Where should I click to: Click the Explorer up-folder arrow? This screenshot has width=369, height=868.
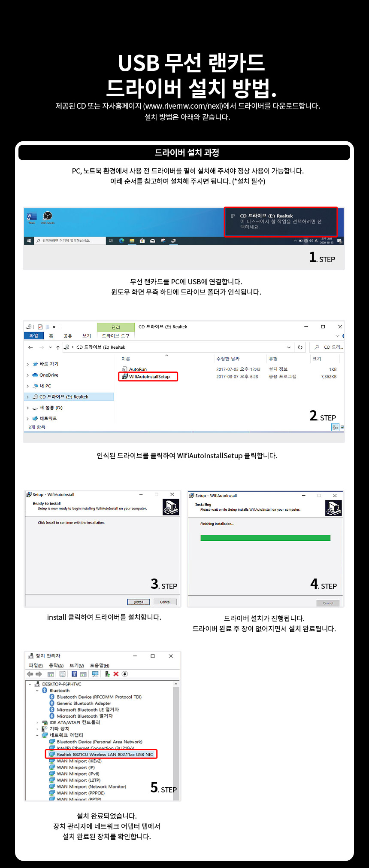[58, 347]
